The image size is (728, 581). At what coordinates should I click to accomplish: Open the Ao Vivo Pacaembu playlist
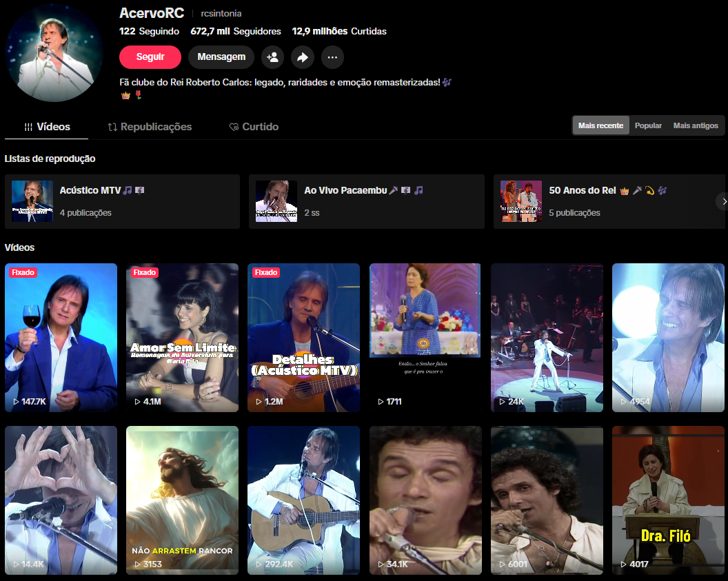(x=366, y=201)
